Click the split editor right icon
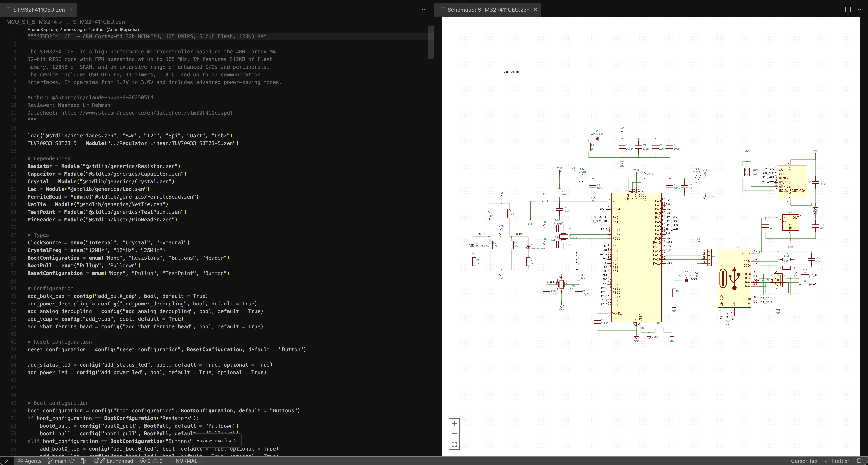 848,9
